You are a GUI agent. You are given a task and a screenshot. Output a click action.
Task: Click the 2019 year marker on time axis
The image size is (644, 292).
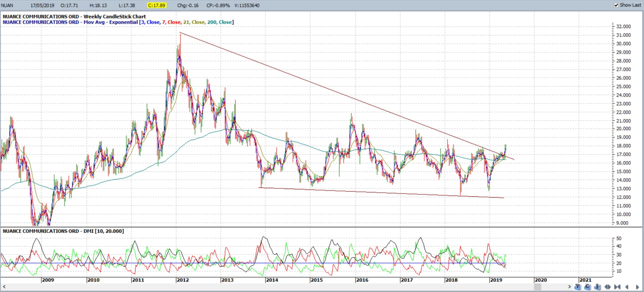point(496,280)
